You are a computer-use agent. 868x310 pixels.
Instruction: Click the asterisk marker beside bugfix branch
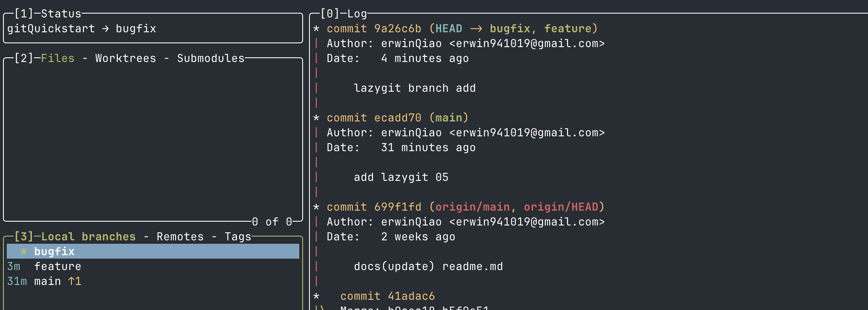tap(24, 252)
